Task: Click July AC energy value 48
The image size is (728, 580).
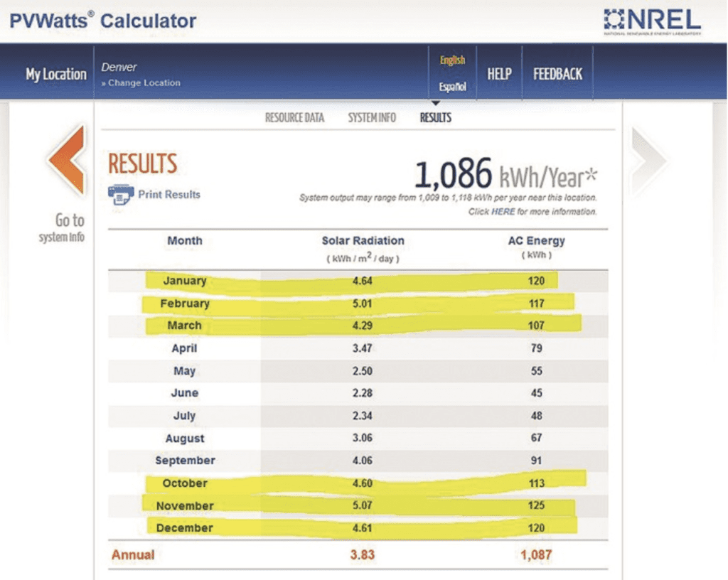Action: pyautogui.click(x=537, y=416)
